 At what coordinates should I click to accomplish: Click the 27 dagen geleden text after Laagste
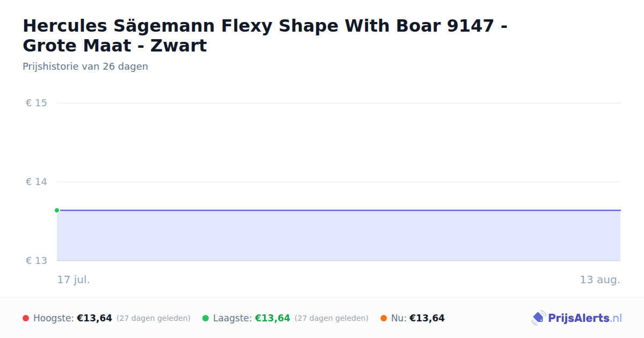tap(332, 318)
